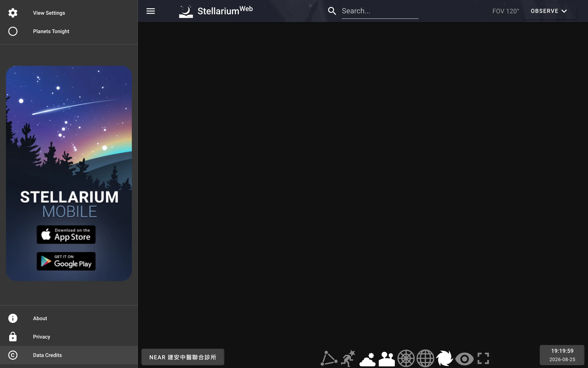Open the About info icon
The height and width of the screenshot is (368, 588).
(13, 318)
